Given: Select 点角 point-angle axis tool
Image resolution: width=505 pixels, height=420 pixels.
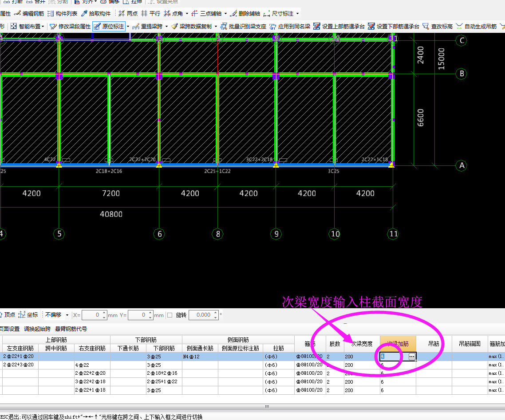Looking at the screenshot, I should coord(173,13).
